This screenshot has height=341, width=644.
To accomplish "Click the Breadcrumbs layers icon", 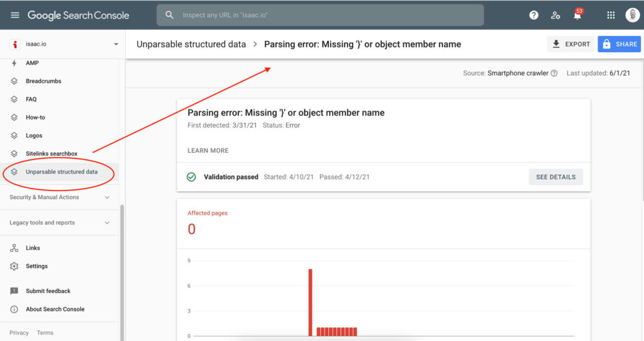I will 14,81.
